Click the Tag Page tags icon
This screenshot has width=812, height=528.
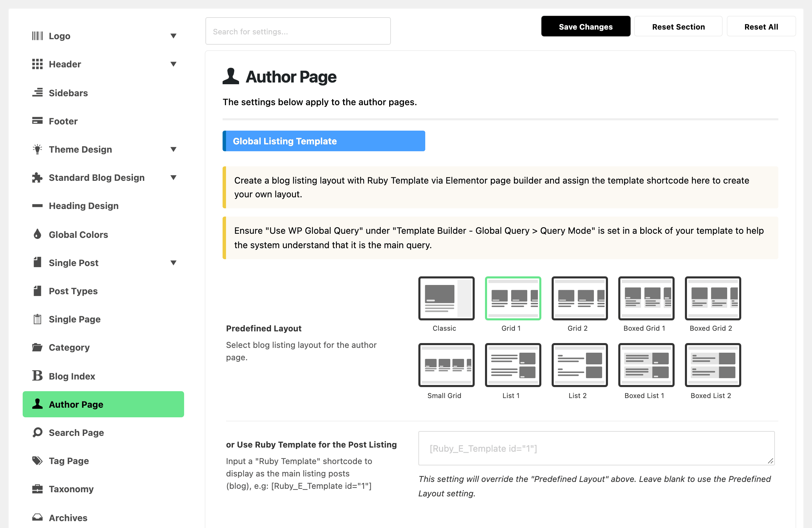[37, 460]
